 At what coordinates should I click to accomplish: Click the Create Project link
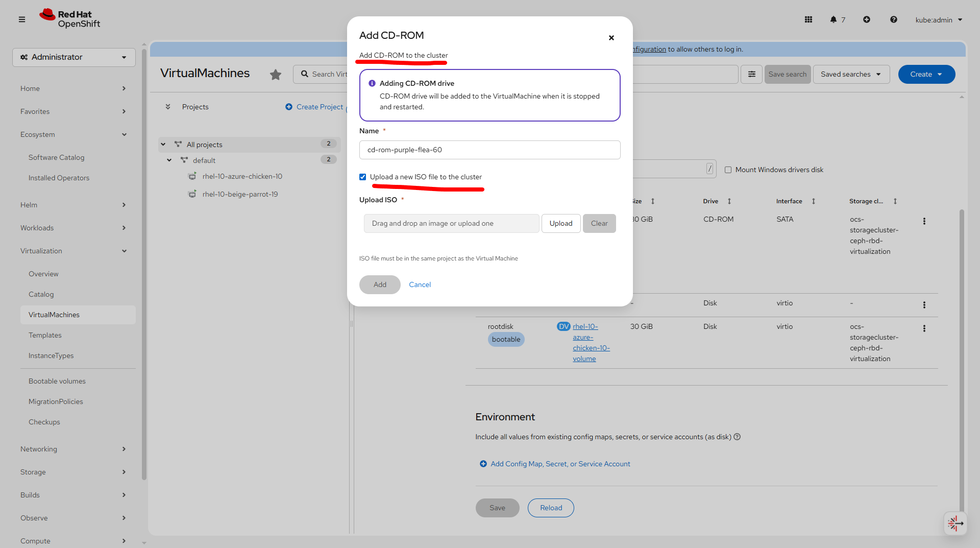(314, 107)
